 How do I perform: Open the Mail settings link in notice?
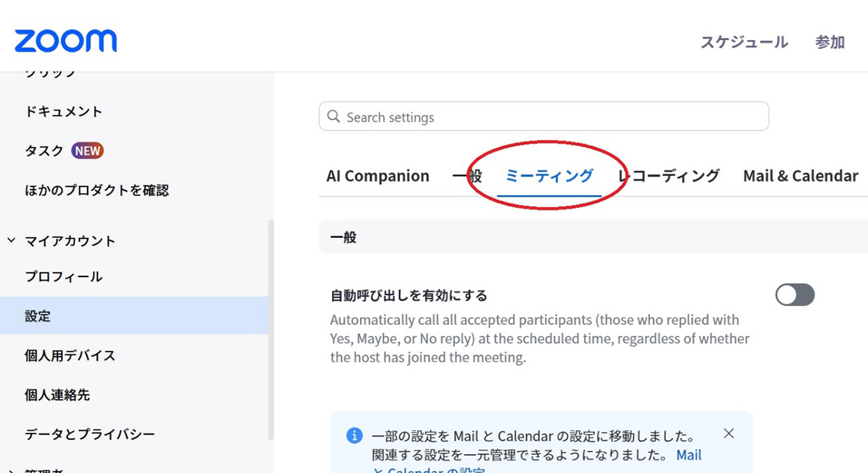[x=689, y=455]
